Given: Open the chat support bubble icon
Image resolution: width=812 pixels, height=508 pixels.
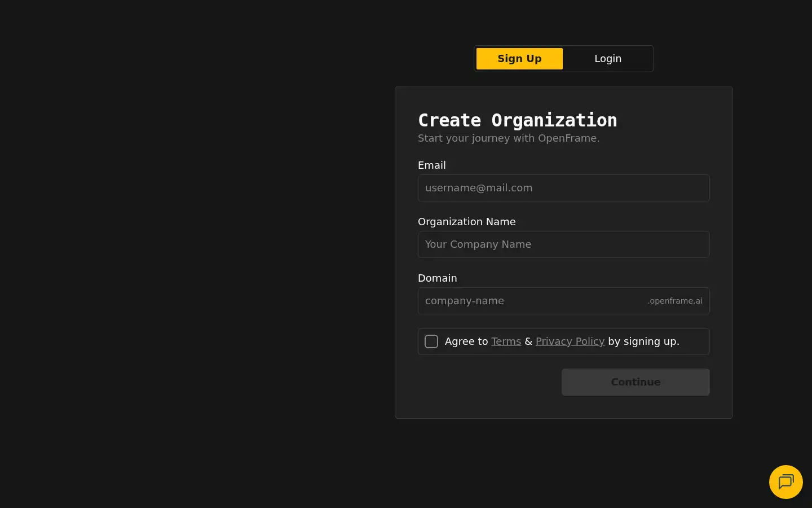Looking at the screenshot, I should (x=785, y=481).
